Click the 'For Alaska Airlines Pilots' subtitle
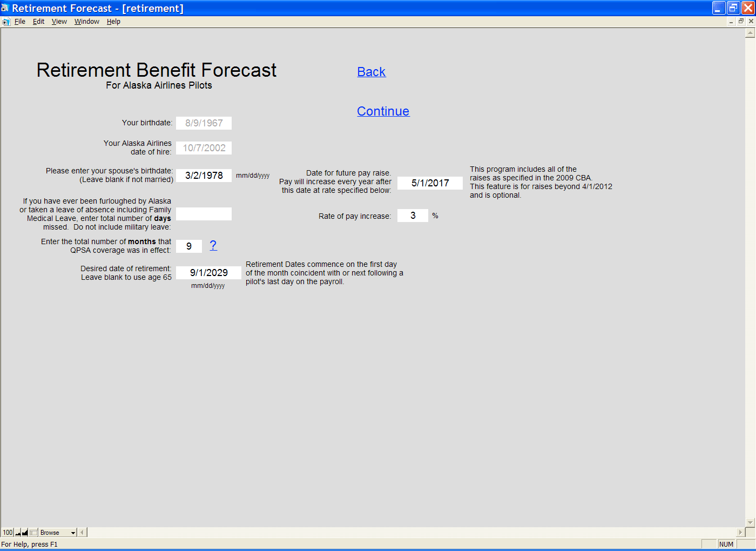 [159, 85]
